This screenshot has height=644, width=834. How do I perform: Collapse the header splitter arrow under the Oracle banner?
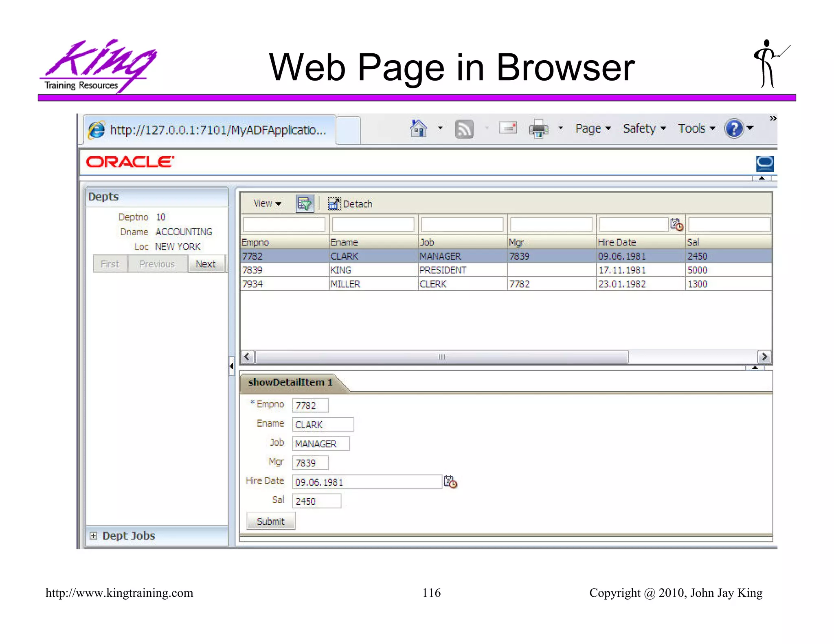click(x=762, y=178)
